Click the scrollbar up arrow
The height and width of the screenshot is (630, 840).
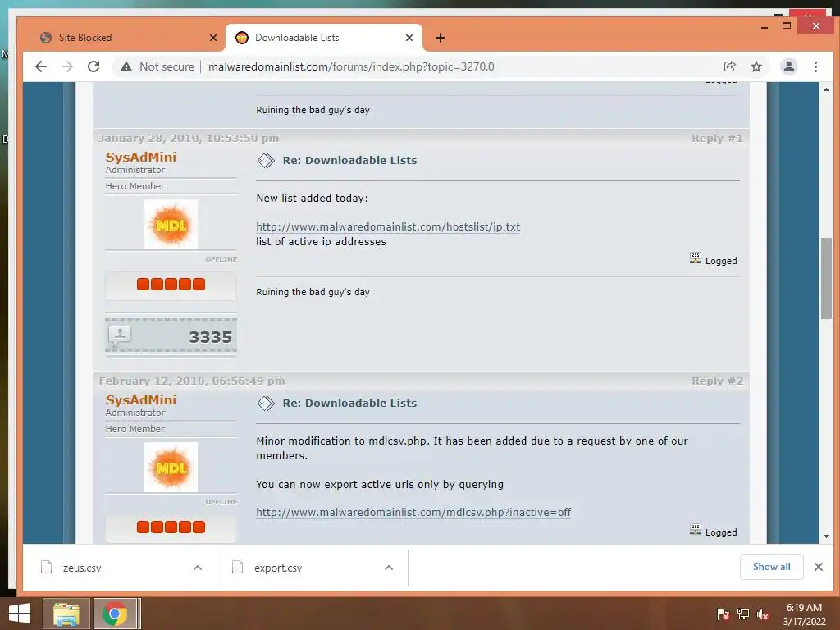(x=826, y=89)
